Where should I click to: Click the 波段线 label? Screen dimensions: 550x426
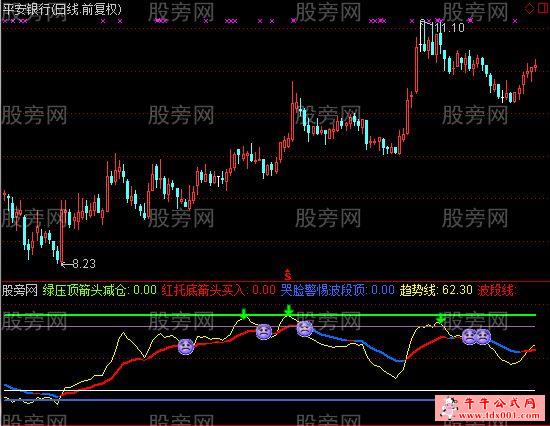pos(496,290)
